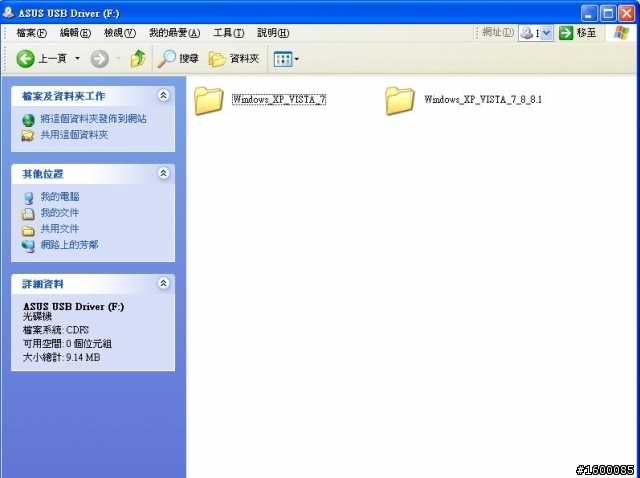Click the address bar drive icon
The height and width of the screenshot is (478, 640).
pos(527,33)
